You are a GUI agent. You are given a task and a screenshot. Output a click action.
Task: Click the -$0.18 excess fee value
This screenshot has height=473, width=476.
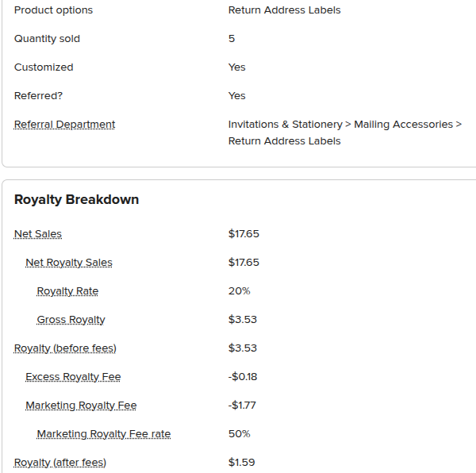(243, 377)
